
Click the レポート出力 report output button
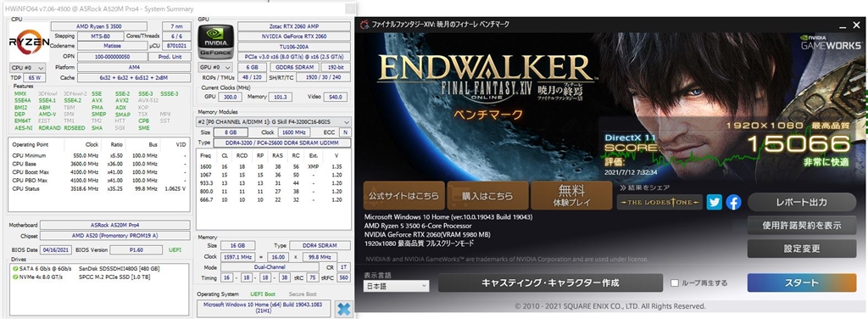pos(801,202)
